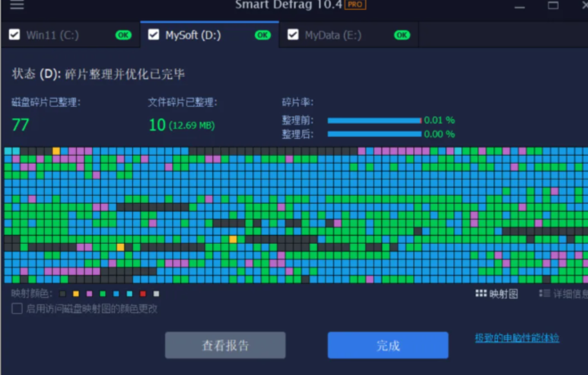
Task: Click the (12.69 MB) size text
Action: tap(192, 125)
